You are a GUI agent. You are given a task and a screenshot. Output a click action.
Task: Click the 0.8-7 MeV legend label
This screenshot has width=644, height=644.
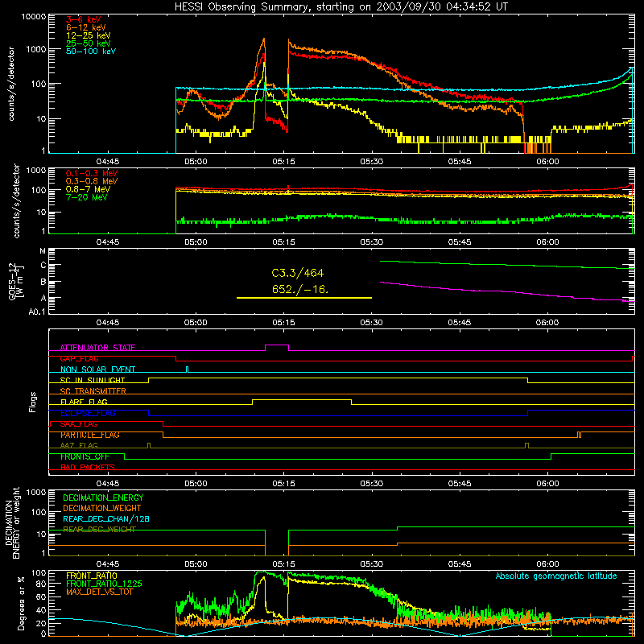point(88,189)
